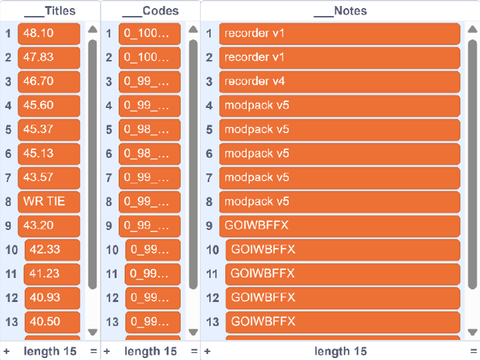The image size is (480, 360).
Task: Select item 5 in the Codes list
Action: 150,130
